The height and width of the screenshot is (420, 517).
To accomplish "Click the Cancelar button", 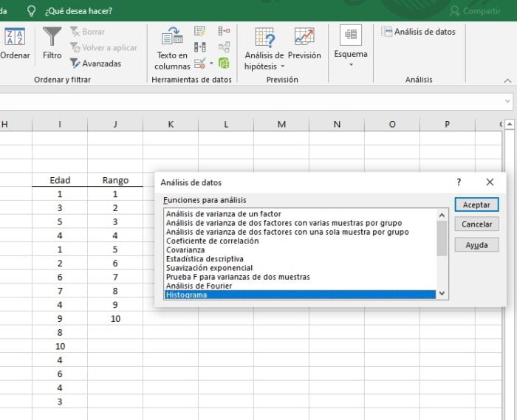I will [x=477, y=224].
